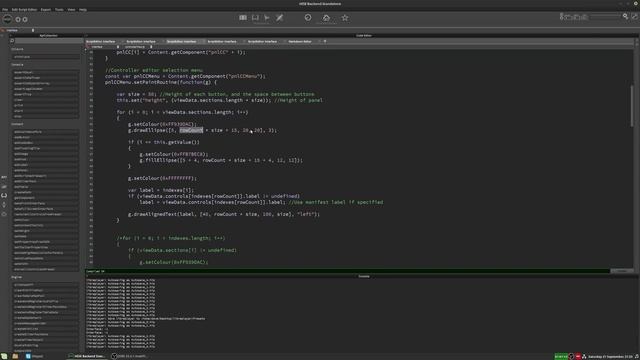Click the leftmost toolbar icon in the top center group

[x=243, y=18]
